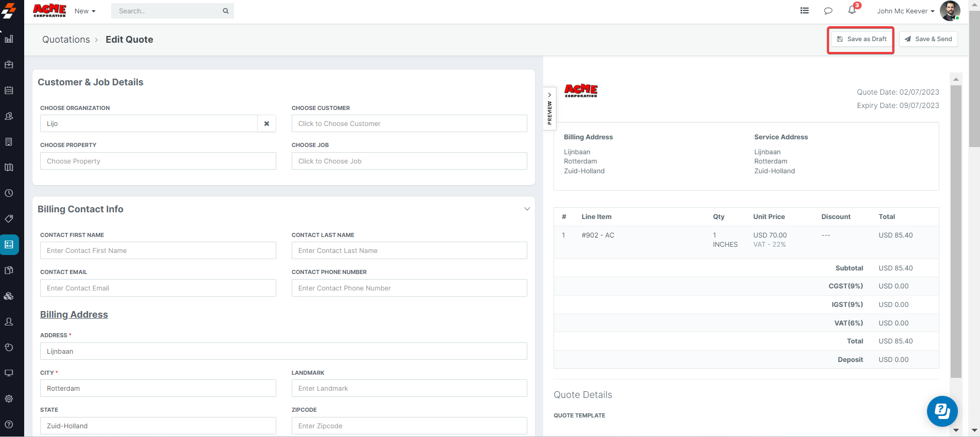
Task: Click line item '#902 - AC' in preview
Action: click(x=598, y=235)
